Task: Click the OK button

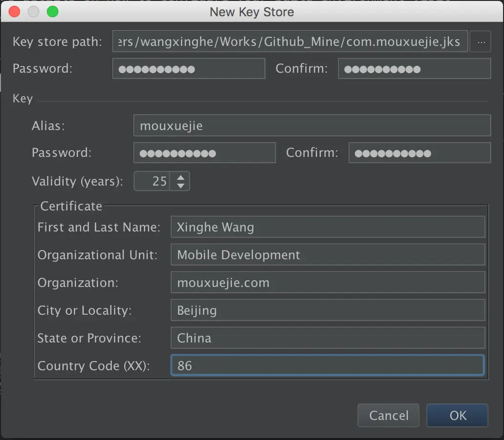Action: [457, 415]
